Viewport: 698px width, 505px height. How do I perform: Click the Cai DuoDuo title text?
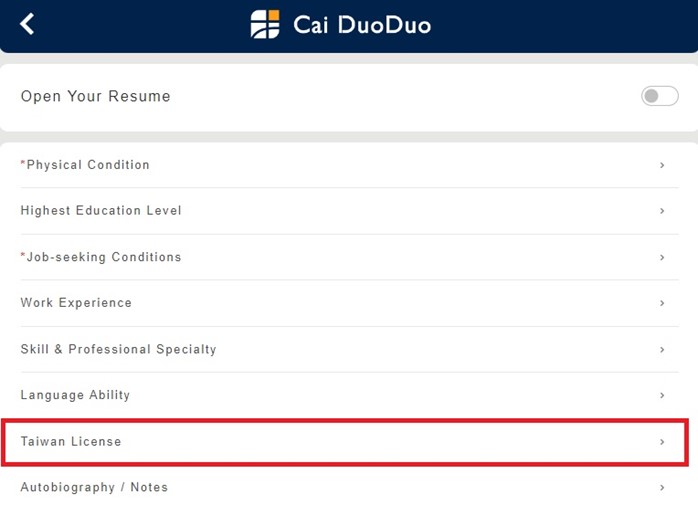click(x=362, y=24)
